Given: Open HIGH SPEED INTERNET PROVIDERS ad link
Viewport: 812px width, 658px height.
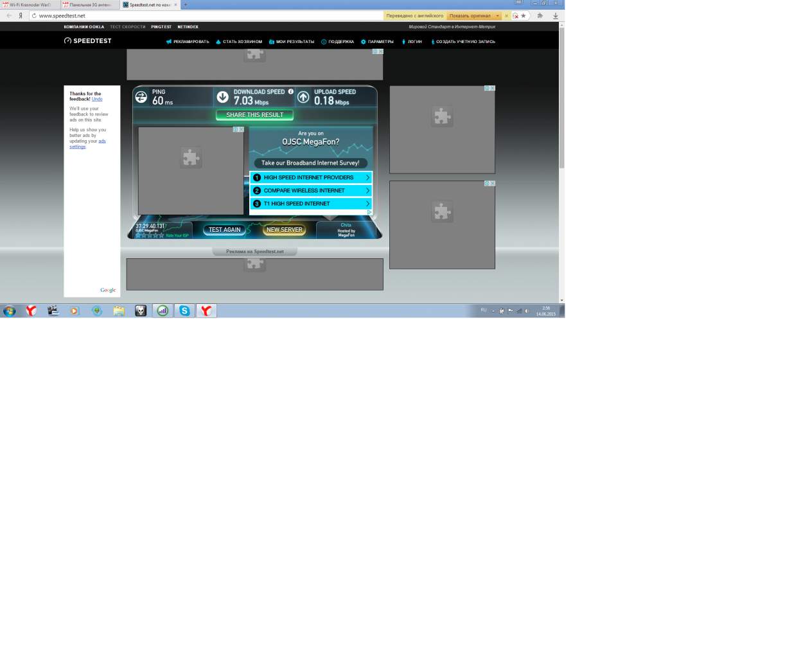Looking at the screenshot, I should point(311,177).
